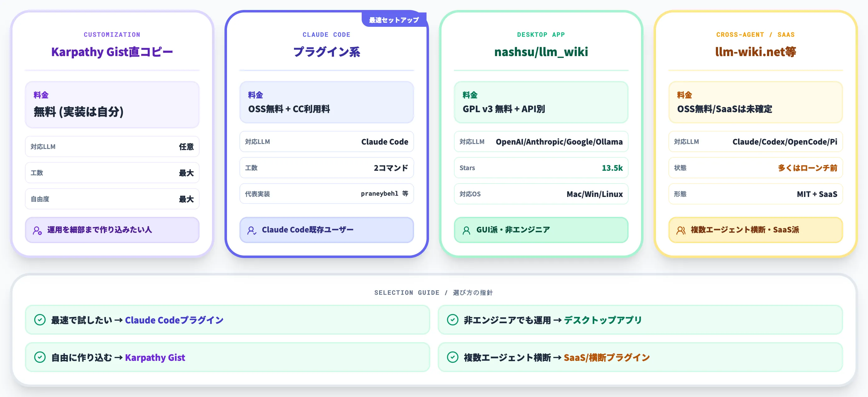Click the SELECTION GUIDE / 選び方の指針 heading
The height and width of the screenshot is (397, 868).
434,293
